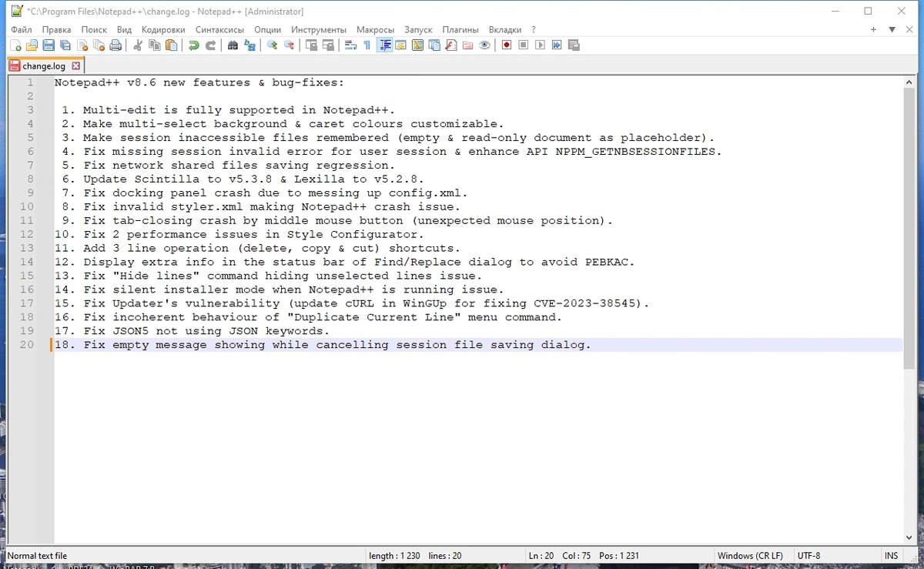
Task: Click the Stop macro recording button
Action: coord(524,45)
